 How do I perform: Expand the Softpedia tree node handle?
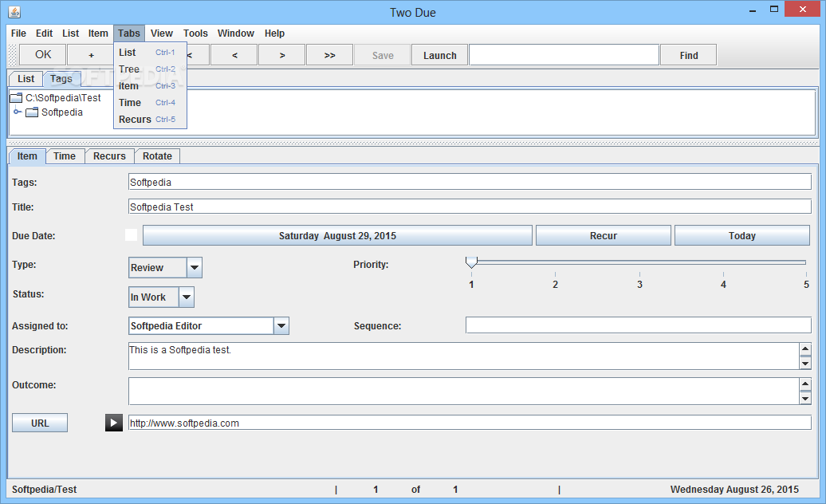pos(17,112)
